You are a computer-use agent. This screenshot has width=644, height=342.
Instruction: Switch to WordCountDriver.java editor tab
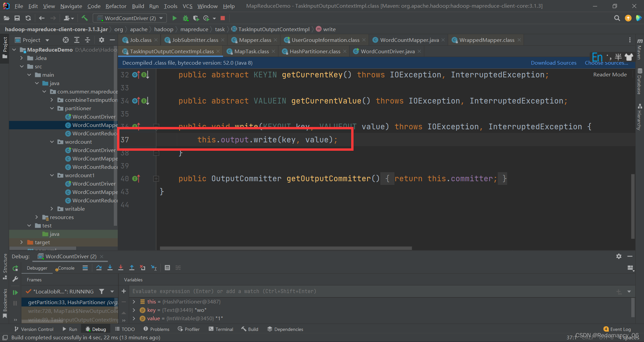pos(387,51)
